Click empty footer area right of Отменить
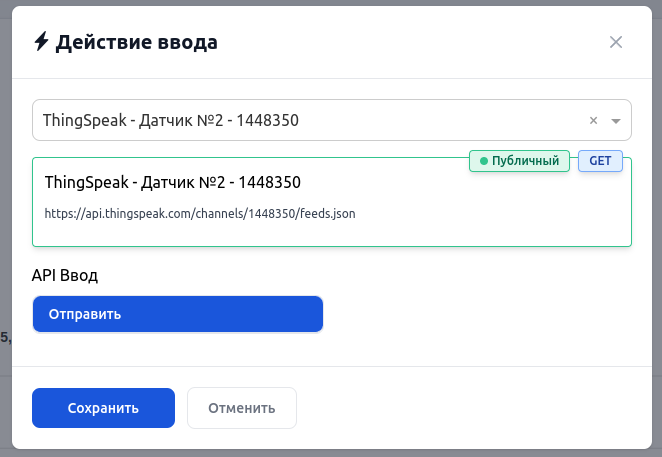 click(470, 408)
